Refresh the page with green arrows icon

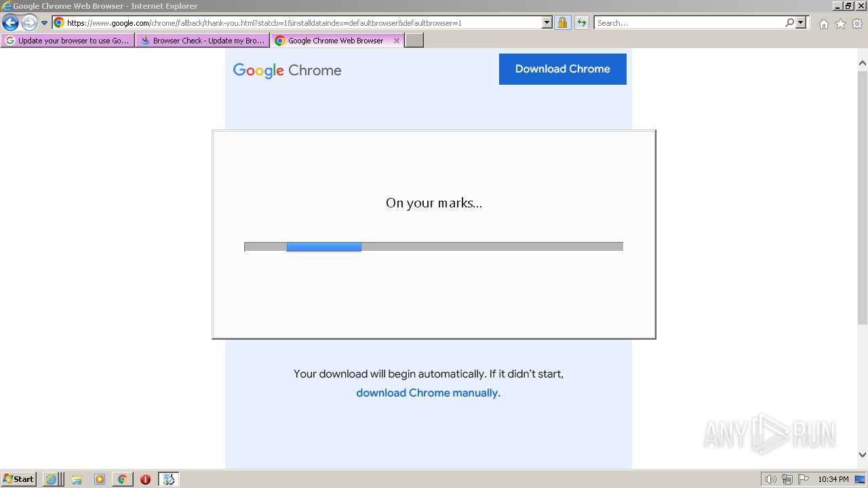tap(581, 22)
